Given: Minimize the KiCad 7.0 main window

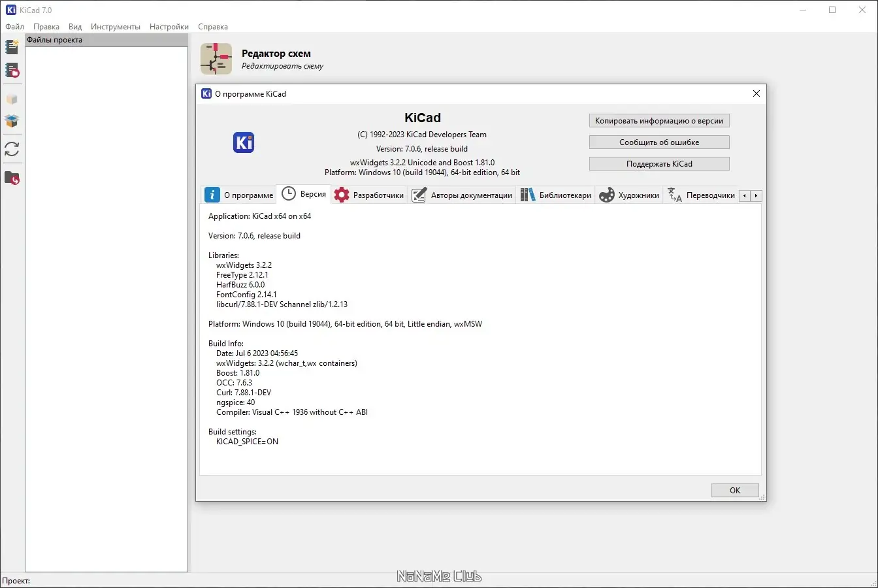Looking at the screenshot, I should (803, 10).
